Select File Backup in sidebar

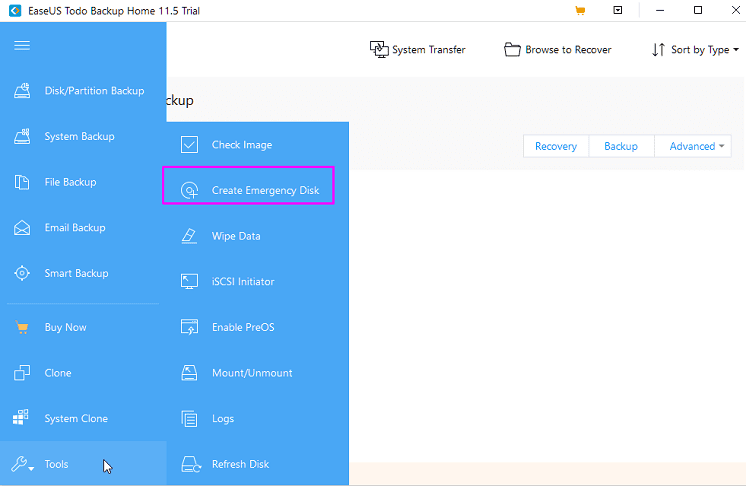point(70,182)
